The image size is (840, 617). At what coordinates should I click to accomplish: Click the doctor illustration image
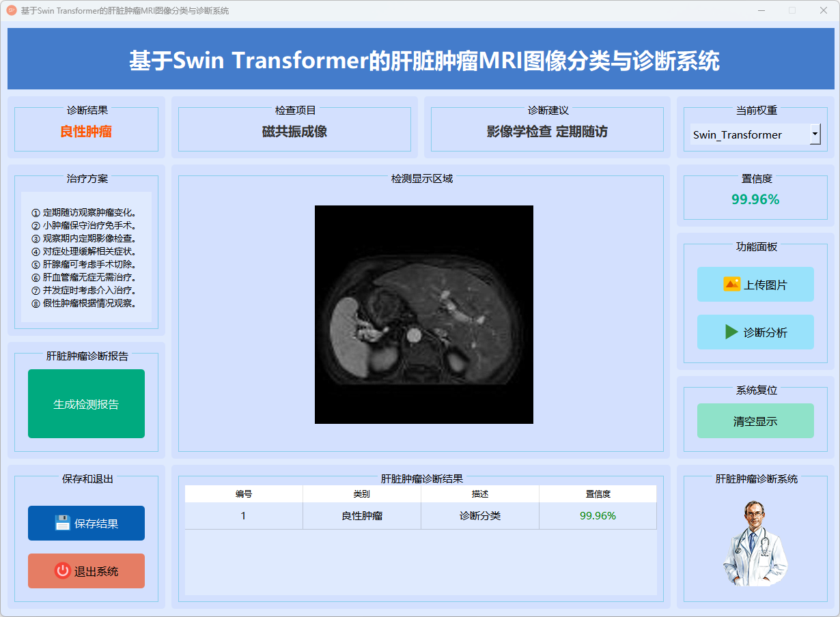coord(755,543)
